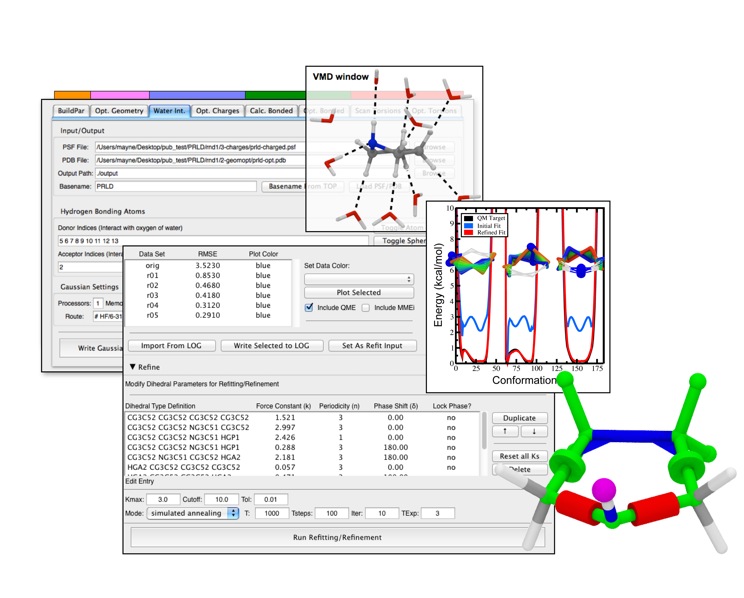Image resolution: width=744 pixels, height=598 pixels.
Task: Uncheck the Include QME checkbox
Action: point(310,309)
